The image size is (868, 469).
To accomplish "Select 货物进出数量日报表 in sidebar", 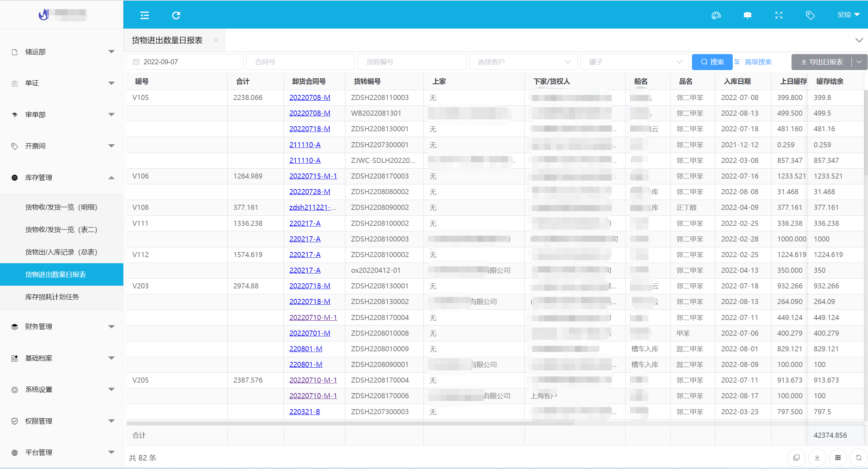I will tap(62, 274).
